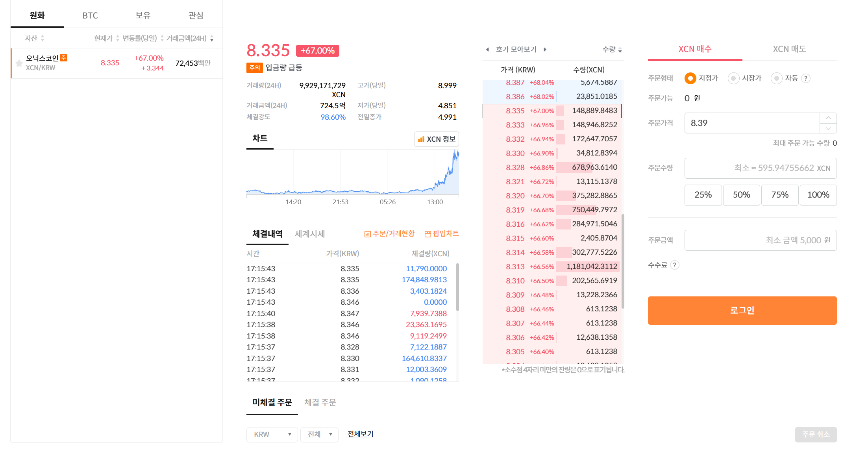Click the XCN 정보 chart icon button

tap(437, 139)
